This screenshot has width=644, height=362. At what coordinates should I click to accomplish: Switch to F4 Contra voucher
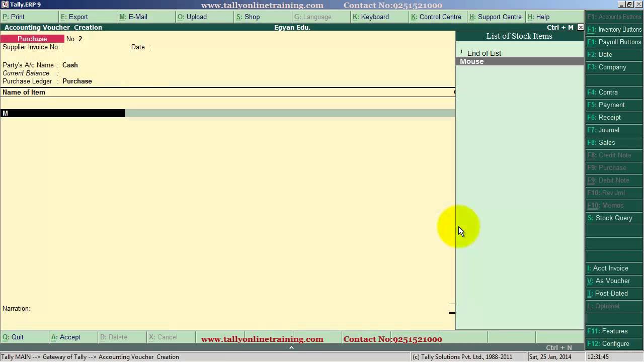pyautogui.click(x=614, y=92)
